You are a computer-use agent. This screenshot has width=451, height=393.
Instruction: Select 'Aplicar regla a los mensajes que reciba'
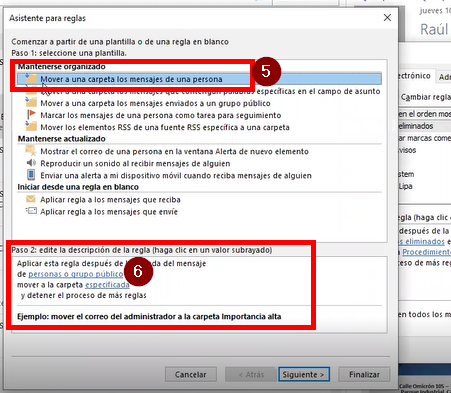pos(110,200)
